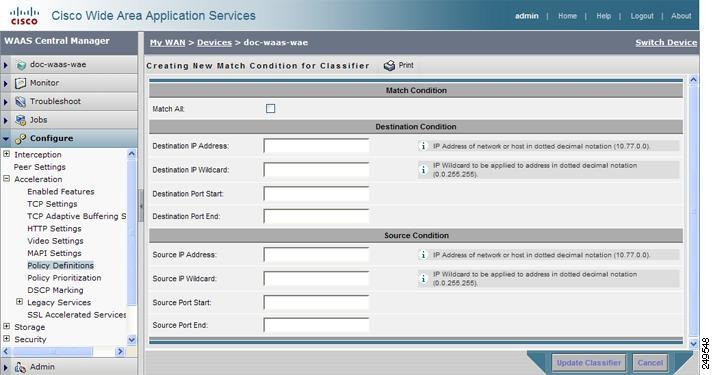The height and width of the screenshot is (375, 712).
Task: Open the About link
Action: coord(681,16)
